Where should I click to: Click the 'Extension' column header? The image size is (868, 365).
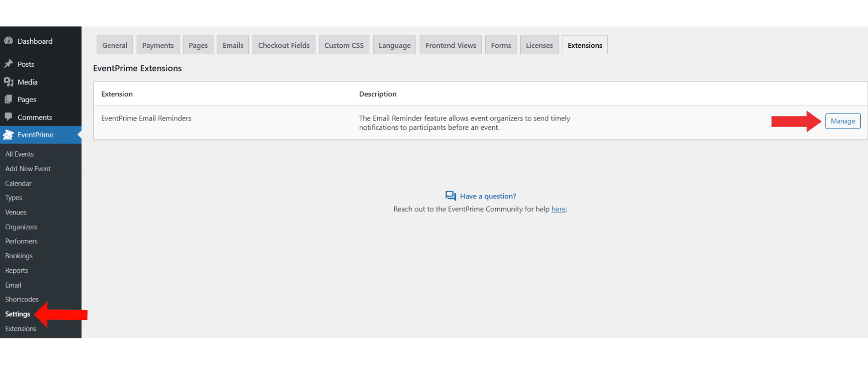coord(117,94)
